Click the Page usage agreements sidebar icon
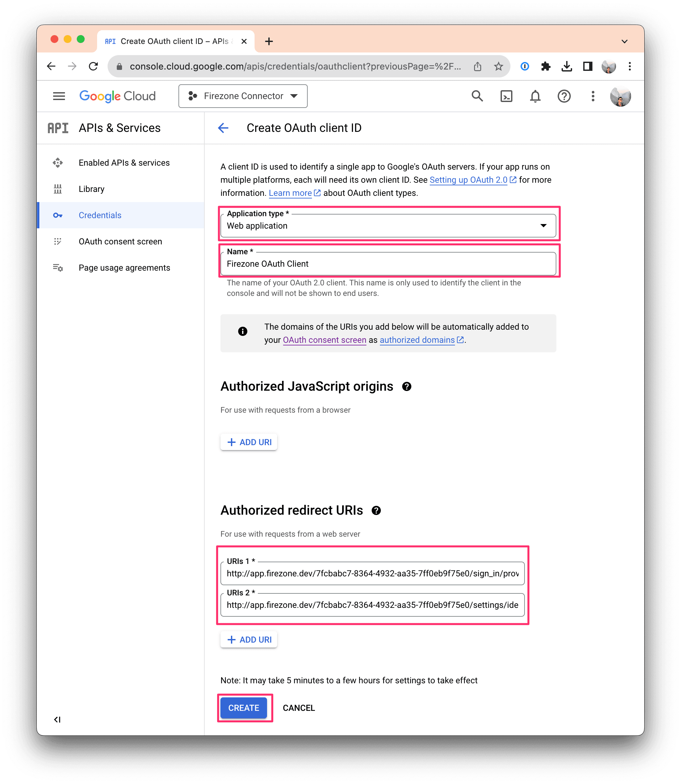Screen dimensions: 681x784 click(58, 268)
